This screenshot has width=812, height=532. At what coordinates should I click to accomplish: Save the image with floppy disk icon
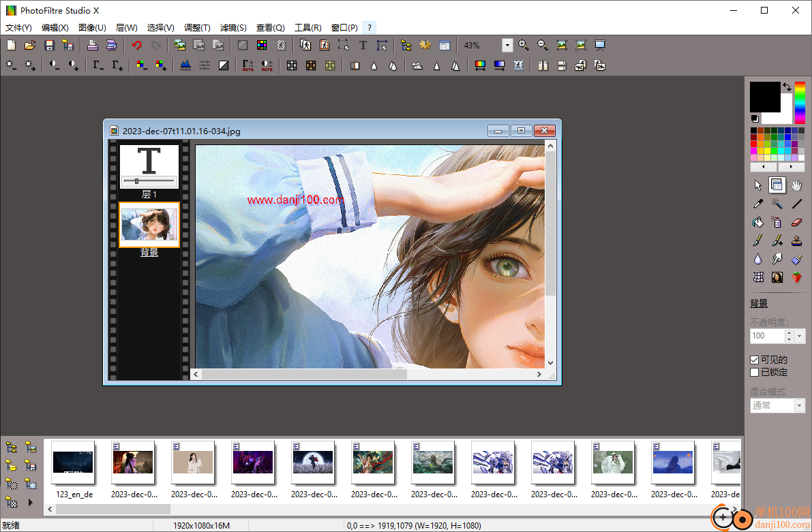(49, 46)
